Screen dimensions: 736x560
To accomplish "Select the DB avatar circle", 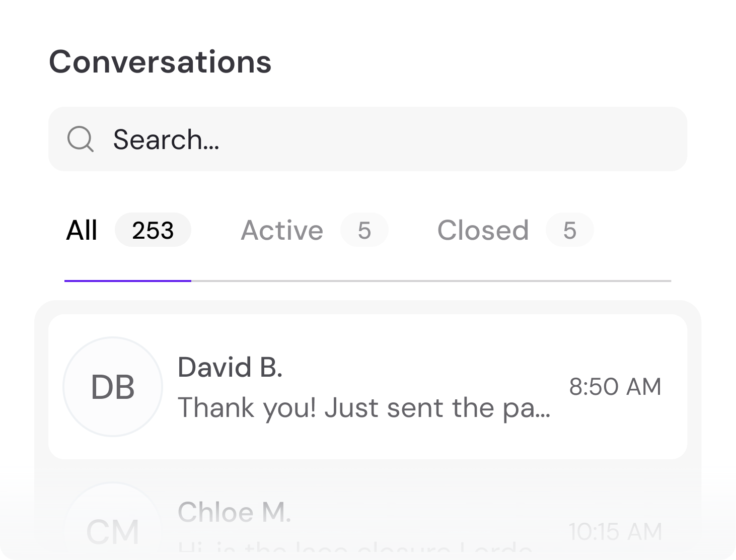I will click(113, 387).
